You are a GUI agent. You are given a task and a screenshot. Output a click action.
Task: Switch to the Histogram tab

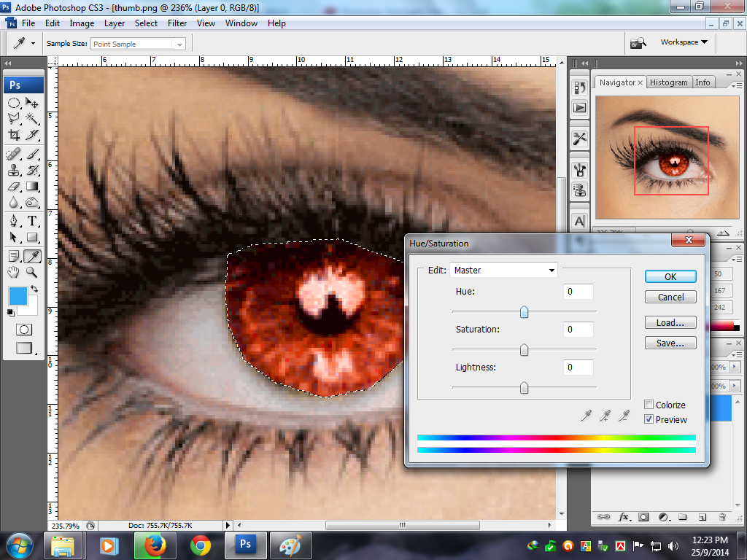click(669, 82)
